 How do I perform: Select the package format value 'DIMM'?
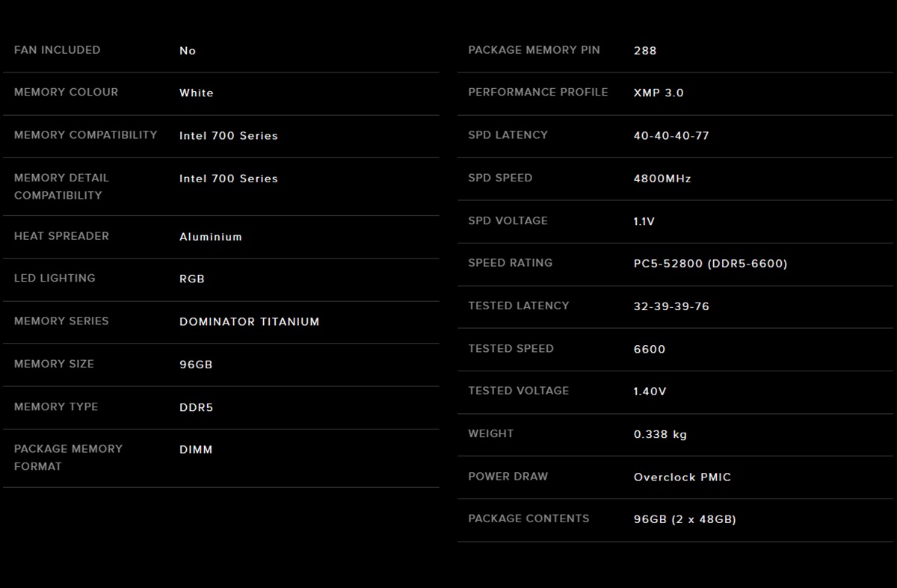(x=196, y=450)
